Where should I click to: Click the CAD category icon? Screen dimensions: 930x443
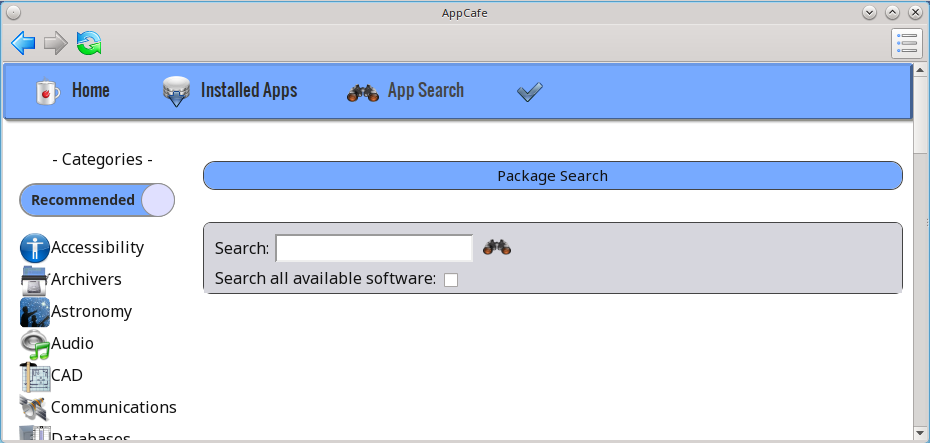[x=35, y=377]
